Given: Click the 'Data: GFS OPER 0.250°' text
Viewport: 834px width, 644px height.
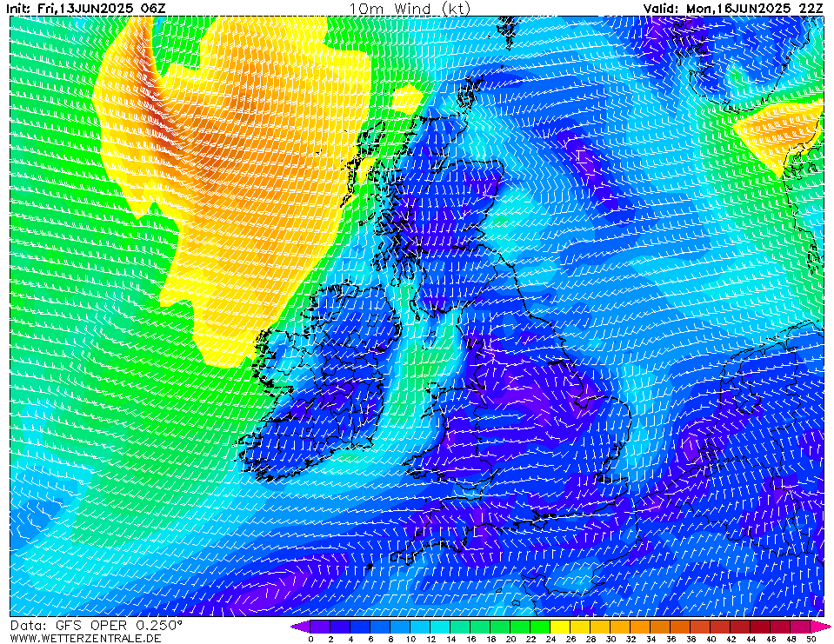Looking at the screenshot, I should point(97,626).
